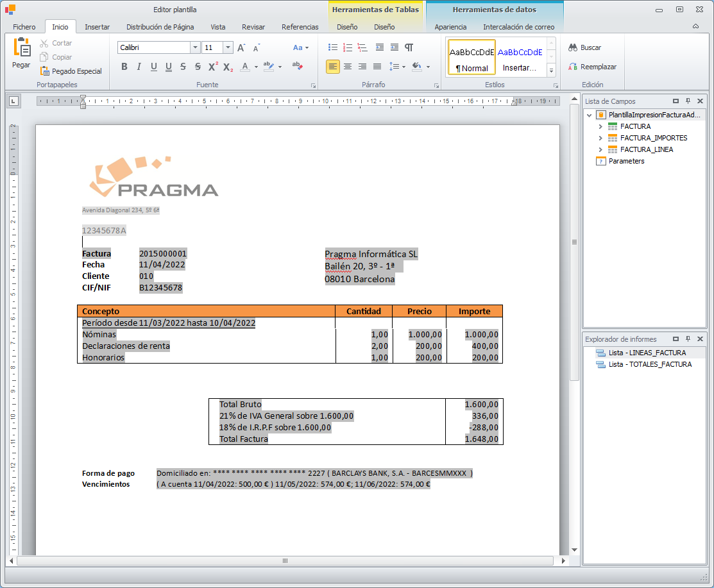Open the font color dropdown arrow
Image resolution: width=714 pixels, height=588 pixels.
pyautogui.click(x=256, y=67)
